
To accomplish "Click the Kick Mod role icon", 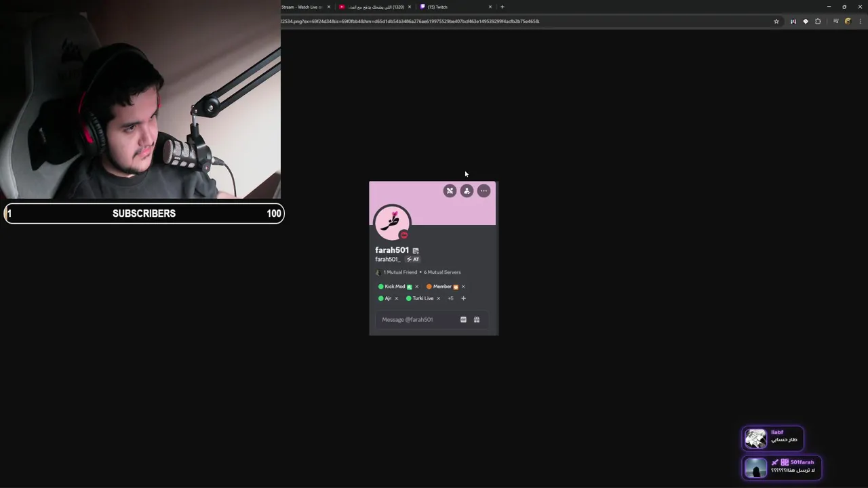I will [409, 287].
